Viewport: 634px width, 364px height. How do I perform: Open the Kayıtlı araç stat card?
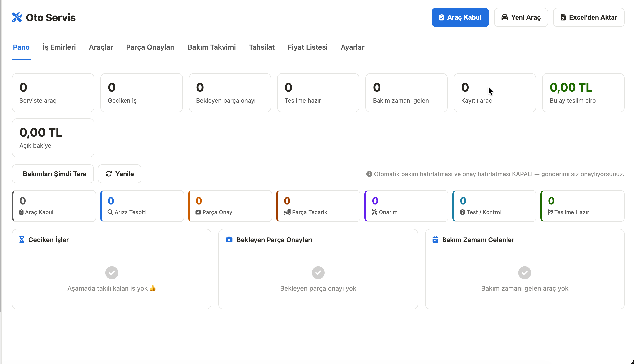(x=495, y=93)
